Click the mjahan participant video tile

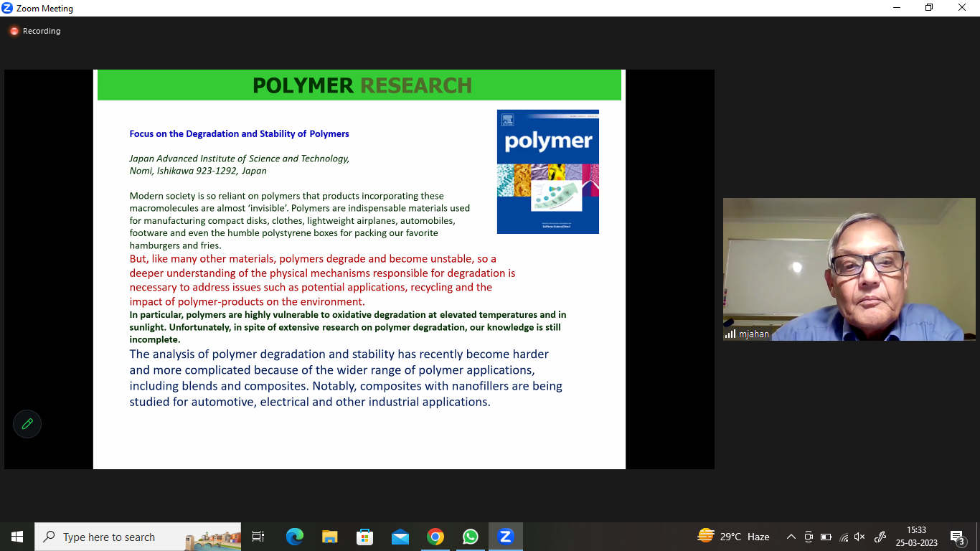pyautogui.click(x=849, y=269)
